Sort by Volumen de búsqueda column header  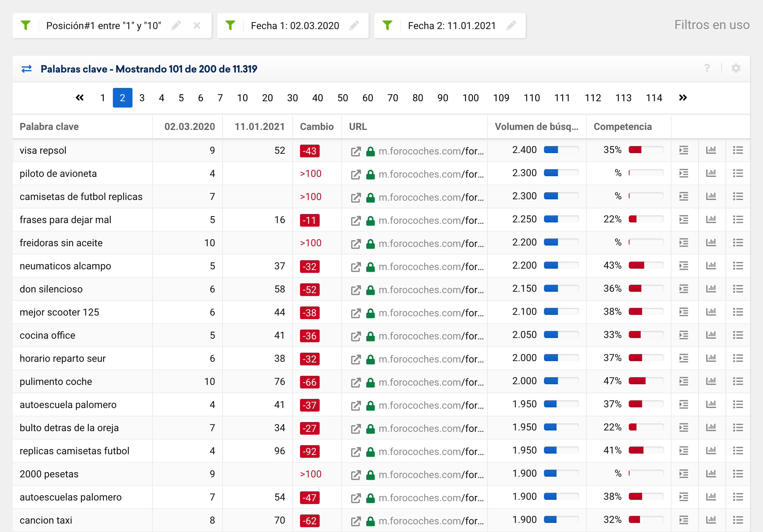tap(536, 127)
